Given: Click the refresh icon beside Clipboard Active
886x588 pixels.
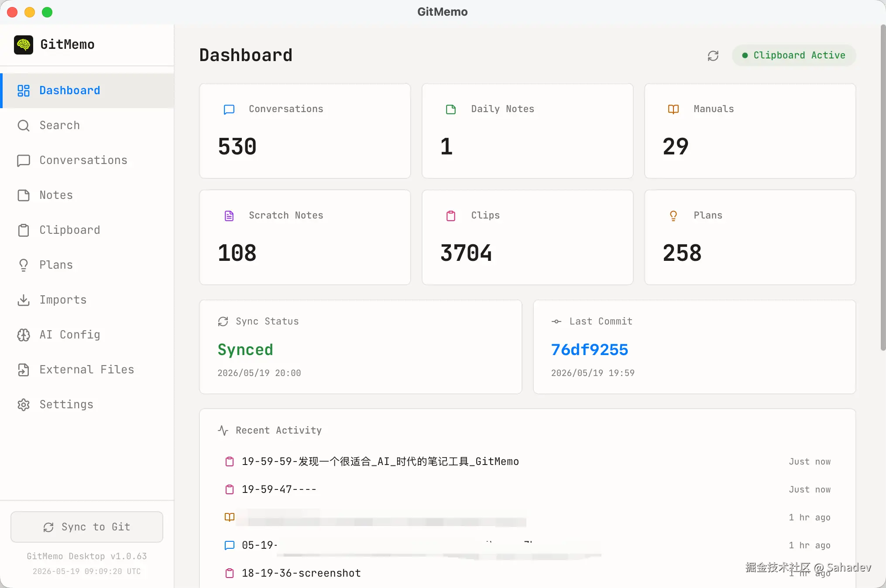Looking at the screenshot, I should pyautogui.click(x=713, y=56).
